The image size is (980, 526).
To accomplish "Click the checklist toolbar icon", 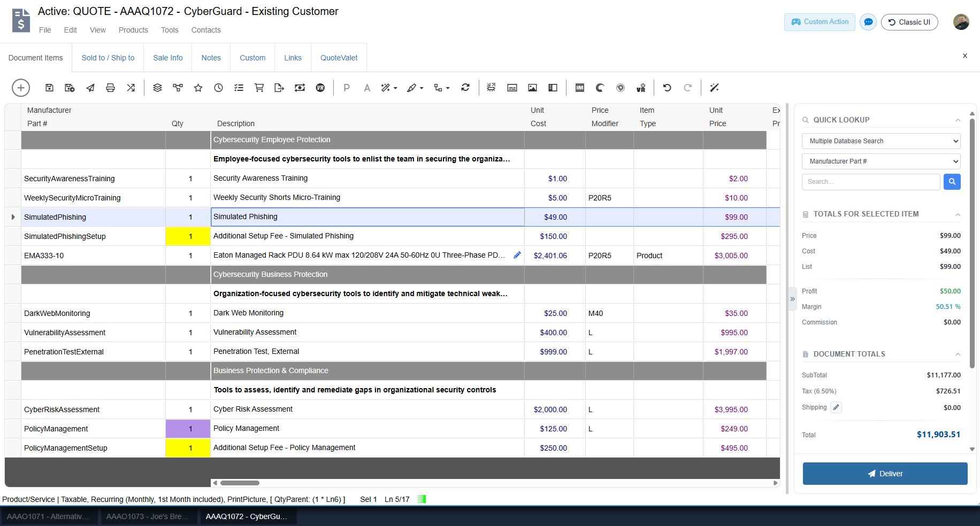I will pyautogui.click(x=239, y=88).
